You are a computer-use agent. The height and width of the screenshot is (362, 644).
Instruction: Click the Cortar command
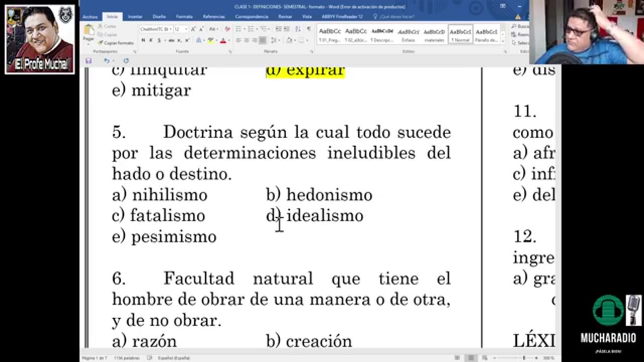click(107, 26)
